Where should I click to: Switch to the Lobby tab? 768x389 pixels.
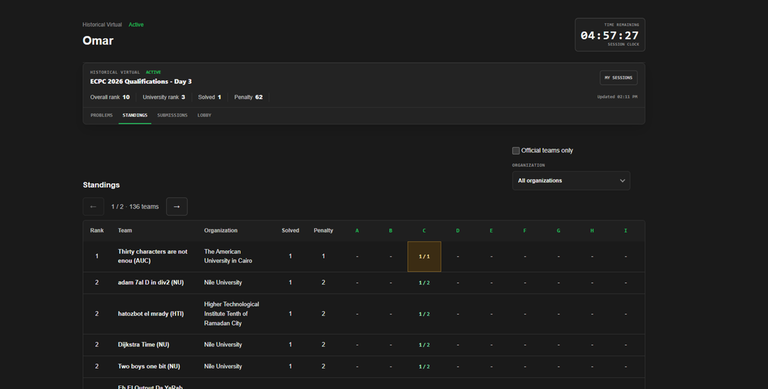(x=204, y=115)
